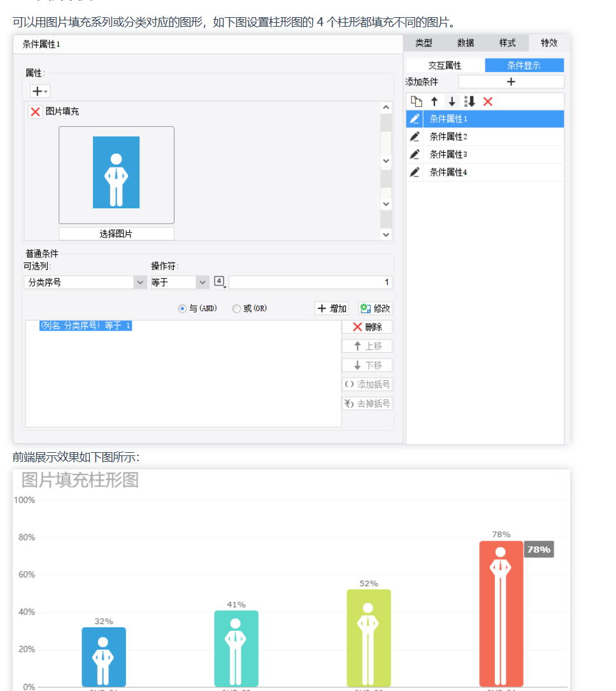Click bottom scroll down arrow in property list

(x=386, y=235)
